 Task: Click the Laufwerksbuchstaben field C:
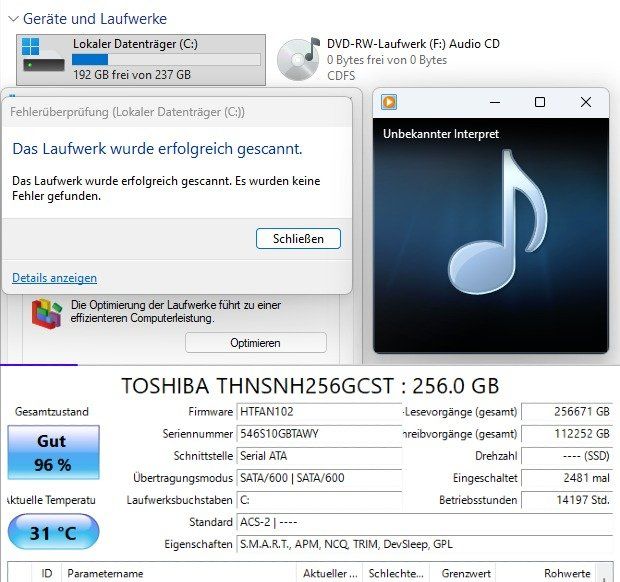[319, 500]
